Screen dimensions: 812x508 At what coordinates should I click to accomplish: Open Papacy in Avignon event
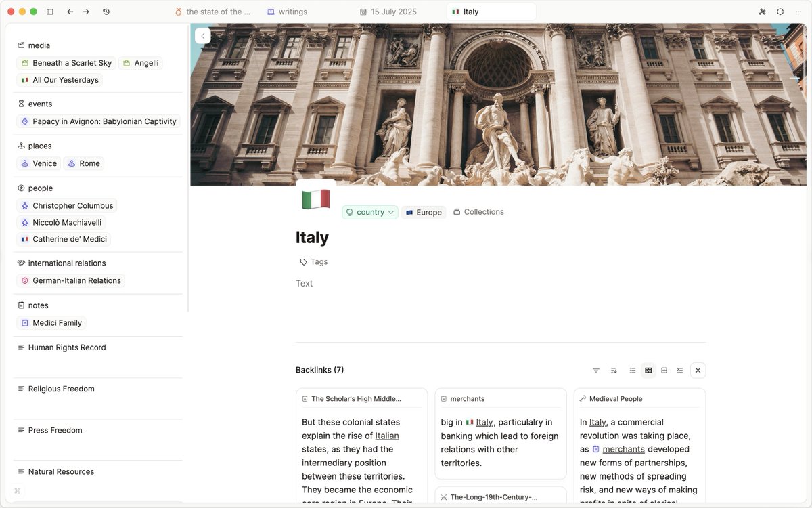click(99, 122)
